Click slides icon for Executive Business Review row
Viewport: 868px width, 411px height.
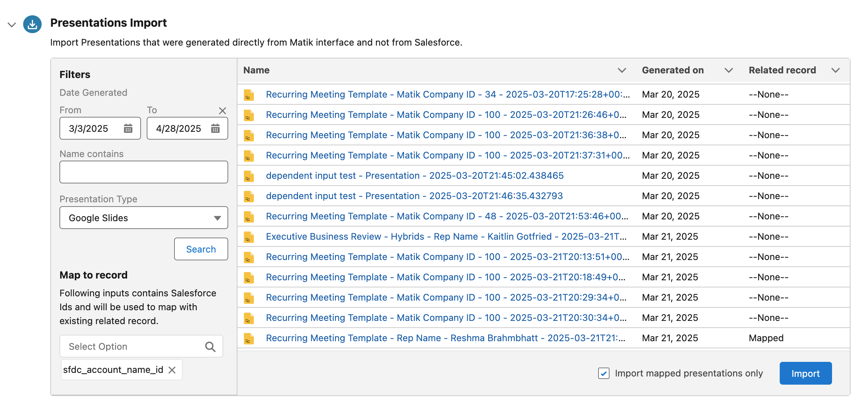coord(249,237)
